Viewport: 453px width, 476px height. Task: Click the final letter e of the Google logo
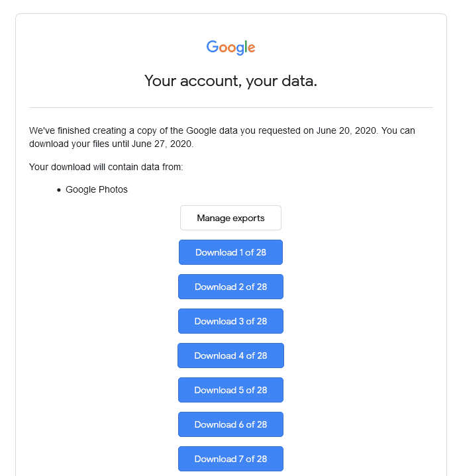pos(252,48)
